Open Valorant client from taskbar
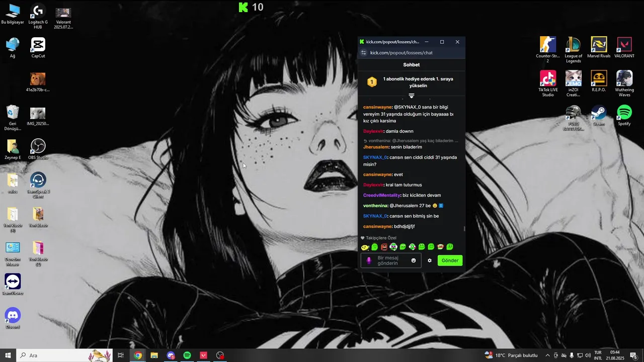This screenshot has height=362, width=644. (204, 355)
